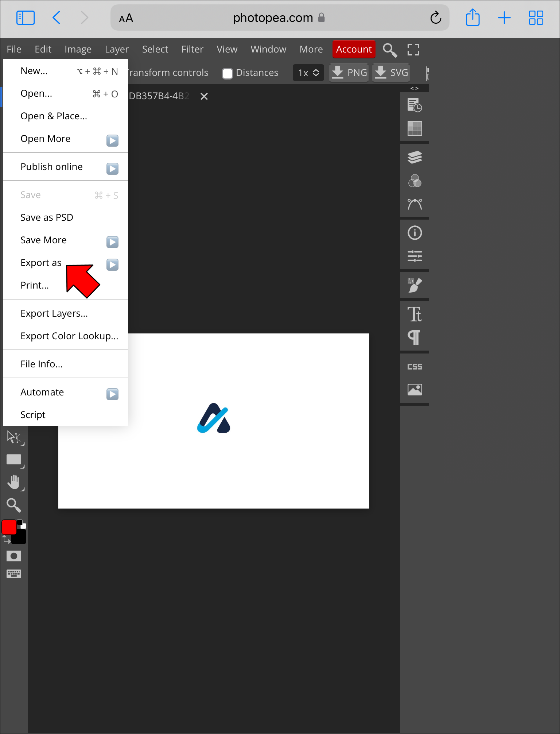Reset default black and white colors
The height and width of the screenshot is (734, 560).
click(x=22, y=524)
